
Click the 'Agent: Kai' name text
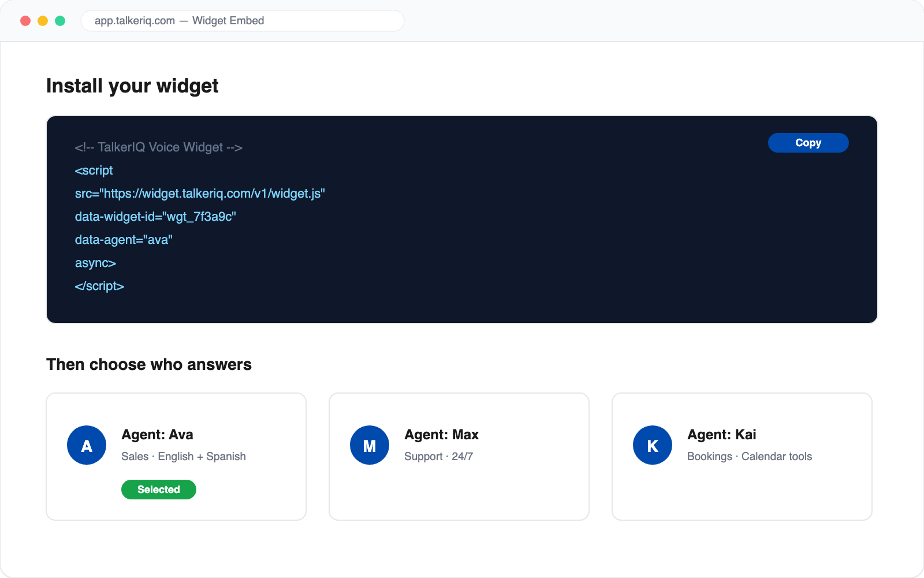(x=722, y=435)
